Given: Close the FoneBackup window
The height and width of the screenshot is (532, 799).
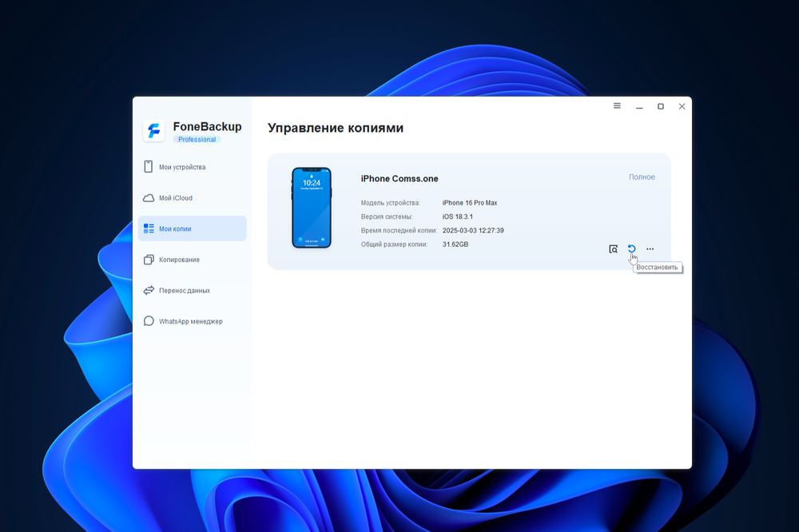Looking at the screenshot, I should (x=682, y=106).
